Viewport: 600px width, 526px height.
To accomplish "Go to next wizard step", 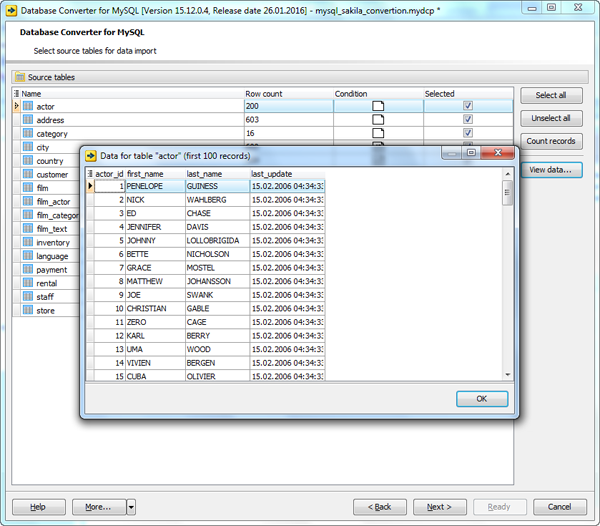I will tap(440, 507).
